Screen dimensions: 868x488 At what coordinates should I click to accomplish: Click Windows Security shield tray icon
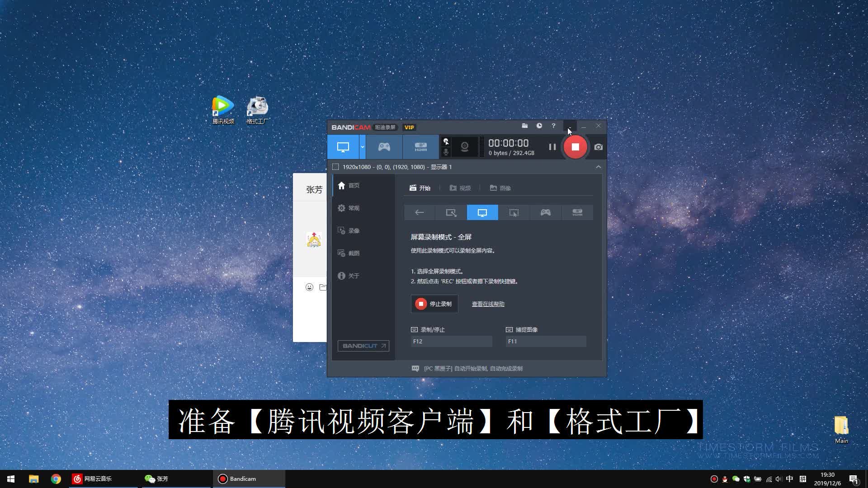coord(747,479)
